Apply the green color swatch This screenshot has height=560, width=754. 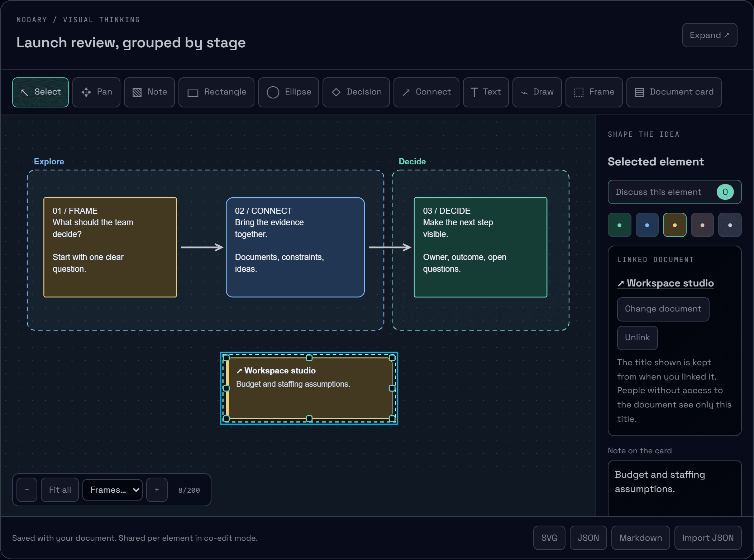620,225
